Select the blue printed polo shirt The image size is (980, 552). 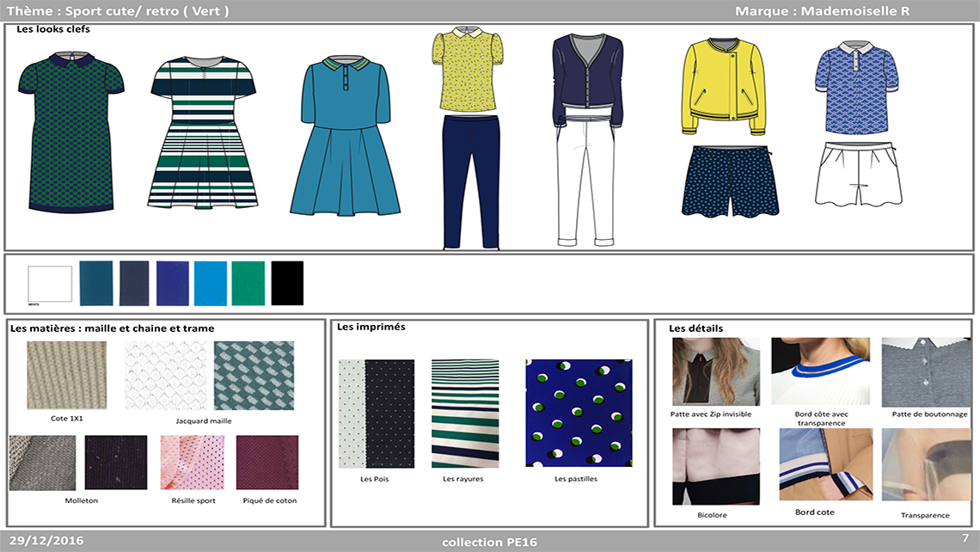click(856, 88)
